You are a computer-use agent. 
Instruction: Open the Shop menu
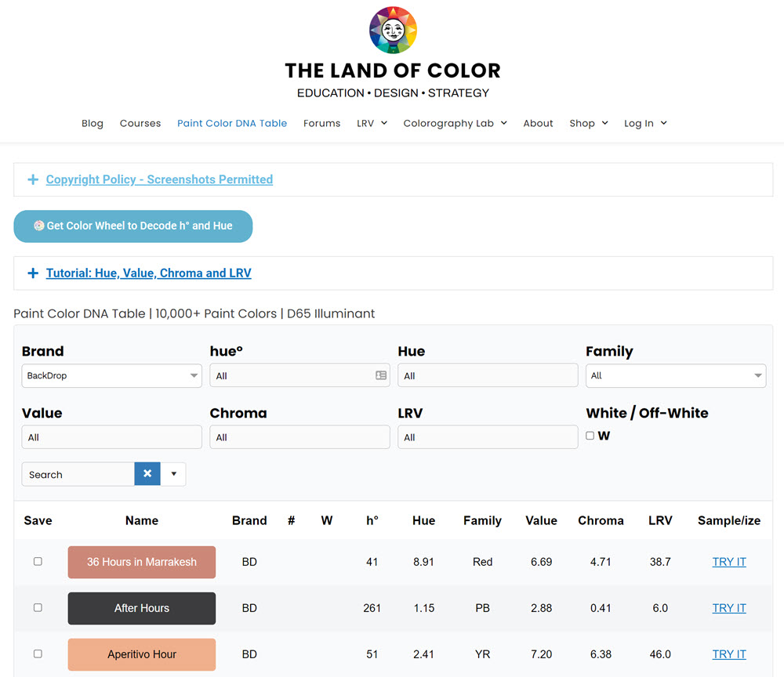589,123
